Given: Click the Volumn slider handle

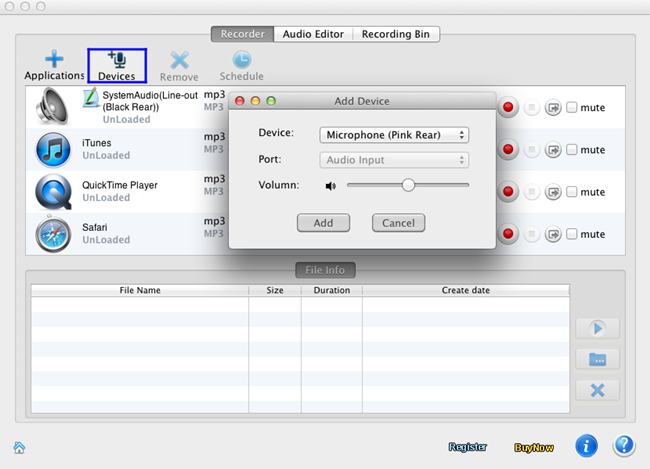Looking at the screenshot, I should tap(408, 185).
